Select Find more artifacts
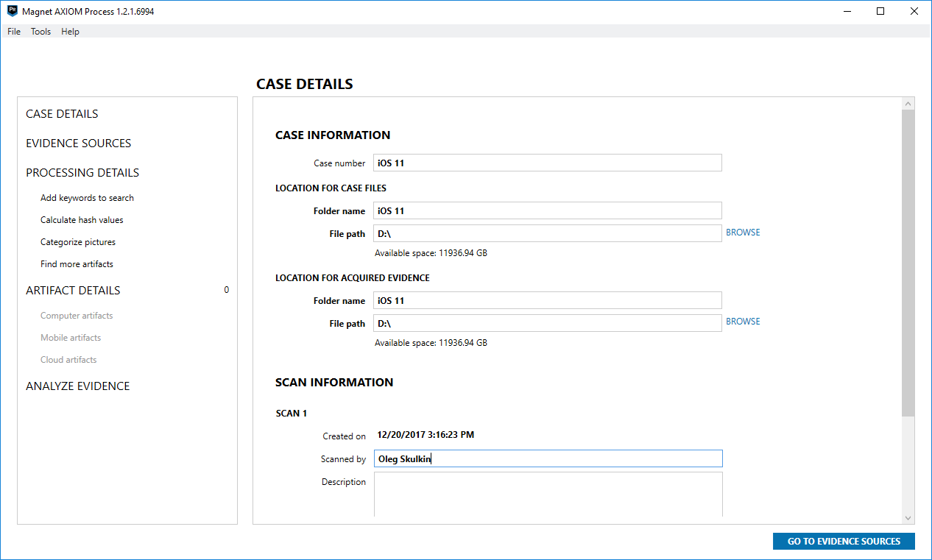 pos(77,264)
